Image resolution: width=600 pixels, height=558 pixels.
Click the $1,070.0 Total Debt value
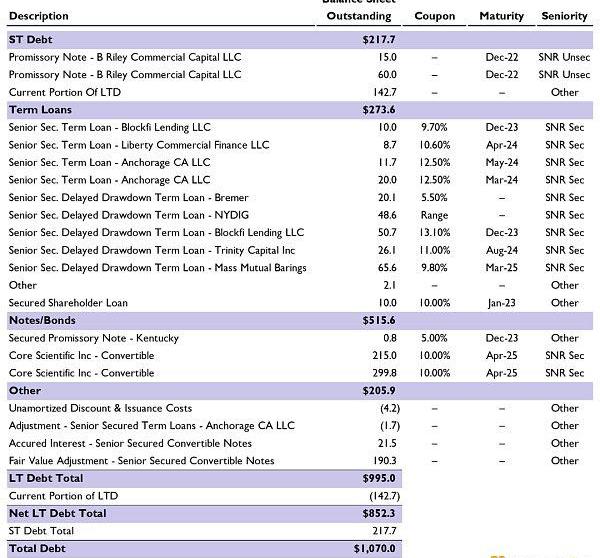[x=379, y=548]
